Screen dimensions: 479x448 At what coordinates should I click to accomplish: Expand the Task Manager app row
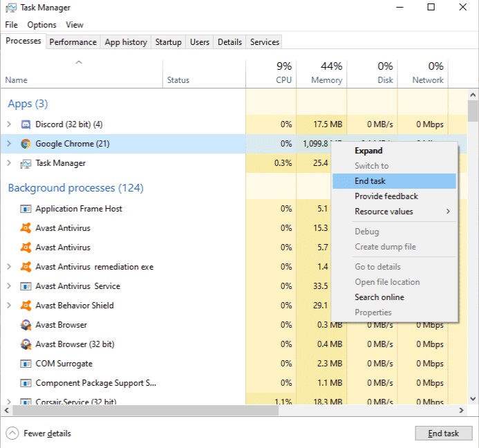[9, 163]
